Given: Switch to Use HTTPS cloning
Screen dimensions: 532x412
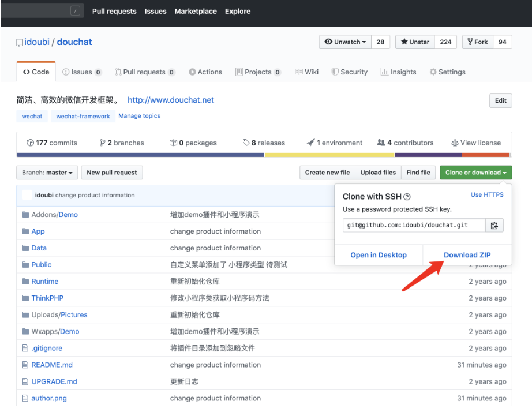Looking at the screenshot, I should [487, 195].
